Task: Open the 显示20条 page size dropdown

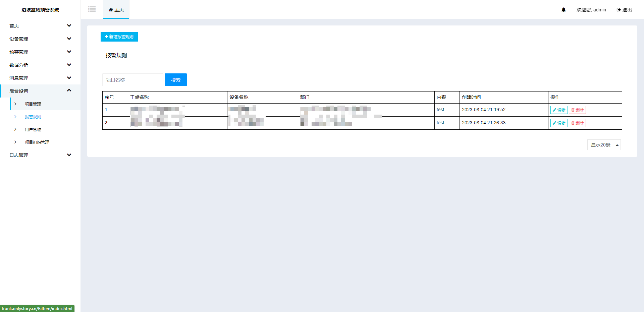Action: pos(604,145)
